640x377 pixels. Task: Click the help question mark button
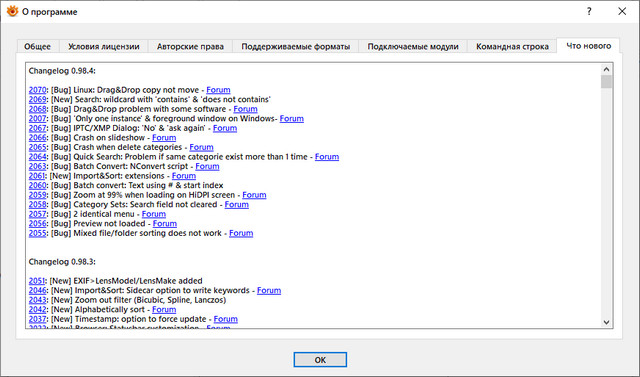pyautogui.click(x=589, y=11)
